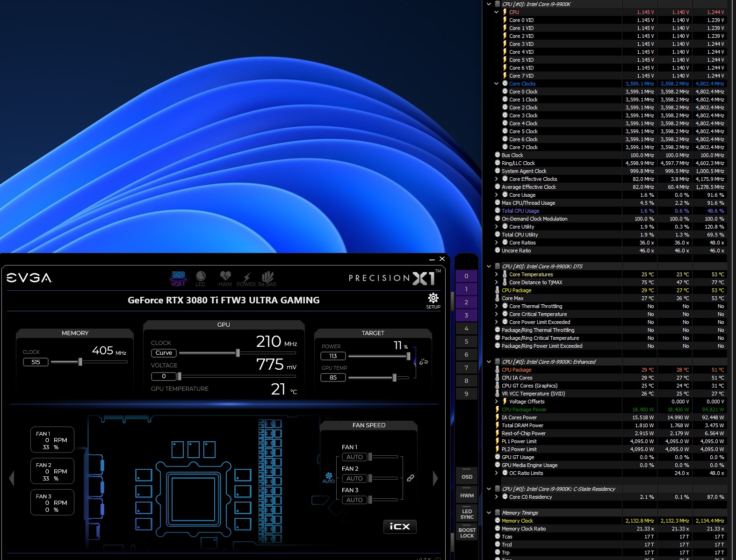Click the left page arrow beside the fan readouts
The width and height of the screenshot is (736, 560).
pyautogui.click(x=12, y=478)
